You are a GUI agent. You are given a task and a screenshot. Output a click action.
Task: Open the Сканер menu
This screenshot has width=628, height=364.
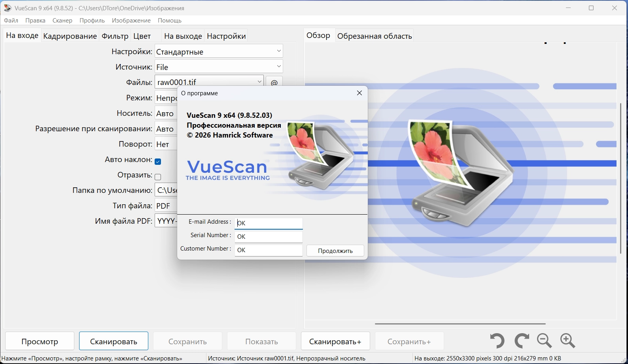(x=62, y=20)
